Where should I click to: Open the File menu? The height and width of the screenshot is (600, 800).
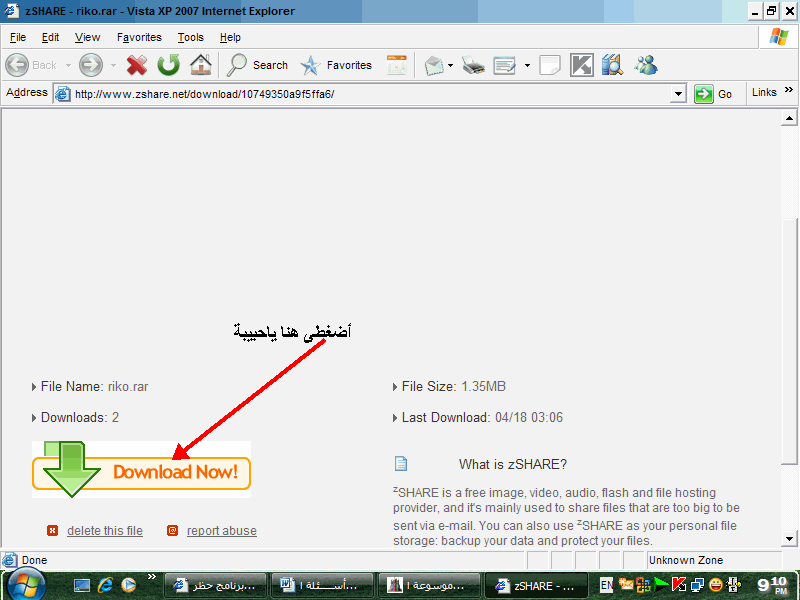[x=18, y=37]
